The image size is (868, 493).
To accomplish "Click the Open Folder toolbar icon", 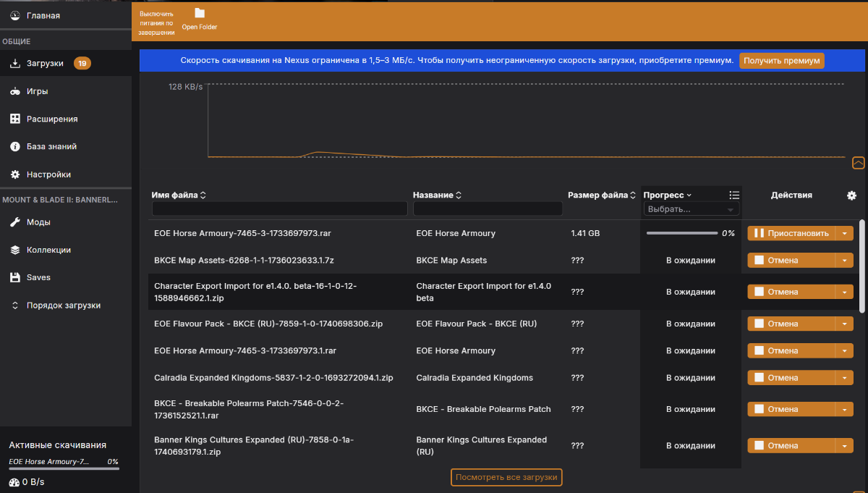I will 200,13.
